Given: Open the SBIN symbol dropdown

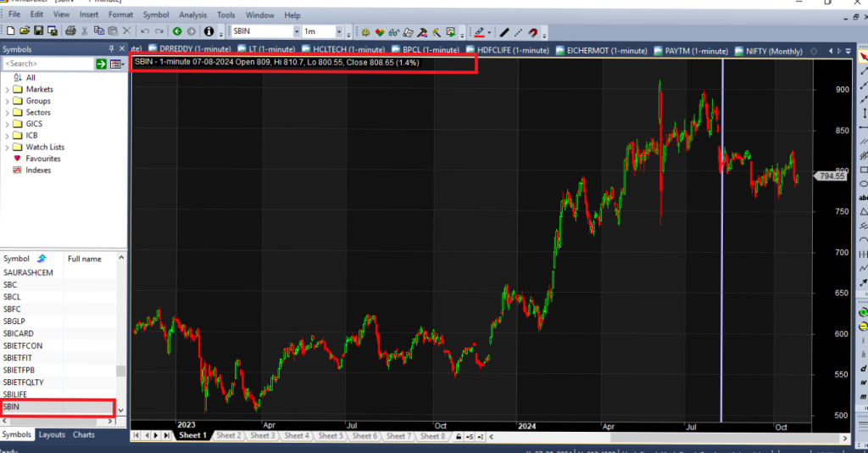Looking at the screenshot, I should click(x=296, y=31).
